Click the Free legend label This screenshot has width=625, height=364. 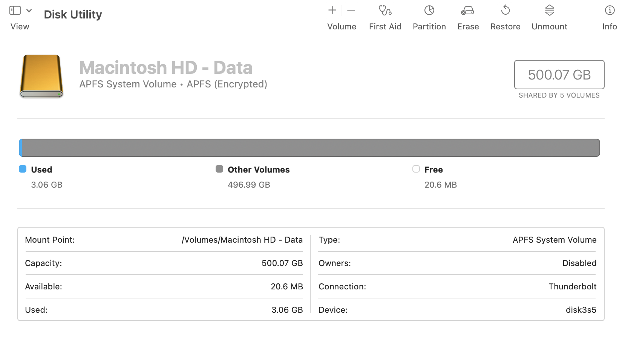pyautogui.click(x=434, y=170)
